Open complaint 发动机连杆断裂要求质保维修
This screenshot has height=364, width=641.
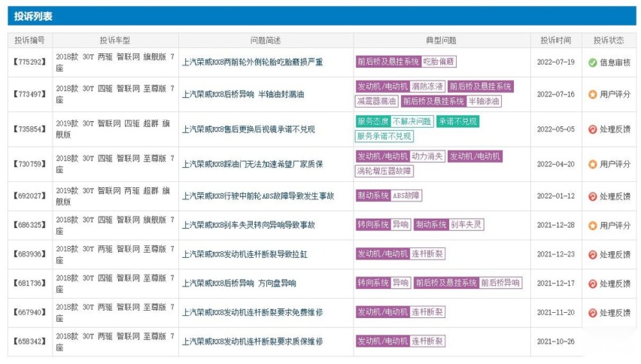[x=252, y=341]
